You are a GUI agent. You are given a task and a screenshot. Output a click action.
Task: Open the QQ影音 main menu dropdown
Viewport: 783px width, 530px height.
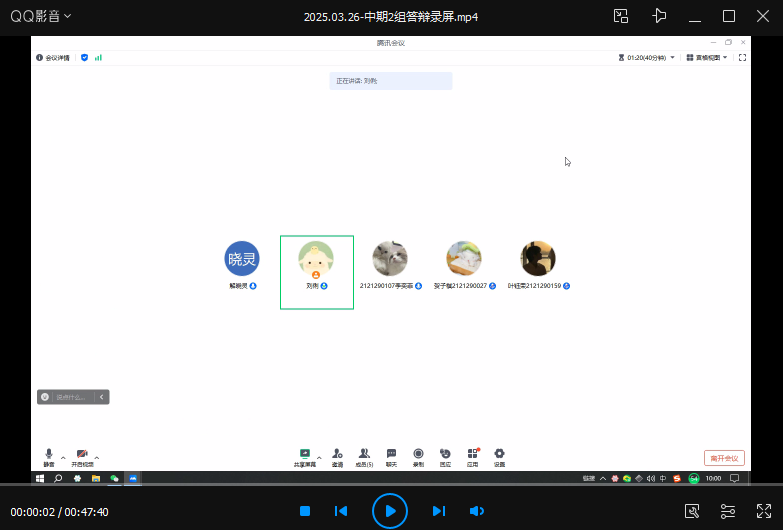click(x=40, y=16)
